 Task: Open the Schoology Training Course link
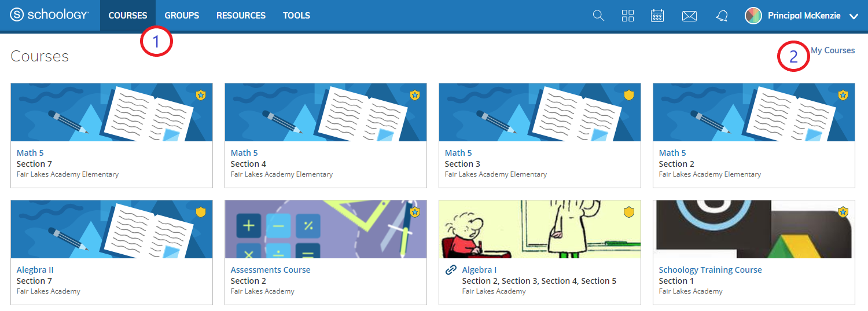click(710, 270)
